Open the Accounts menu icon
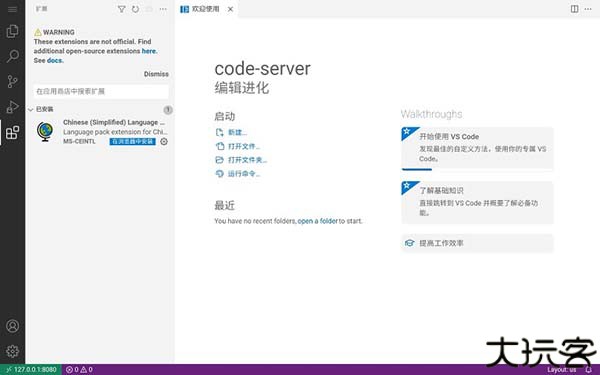Screen dimensions: 600x375 (x=12, y=326)
